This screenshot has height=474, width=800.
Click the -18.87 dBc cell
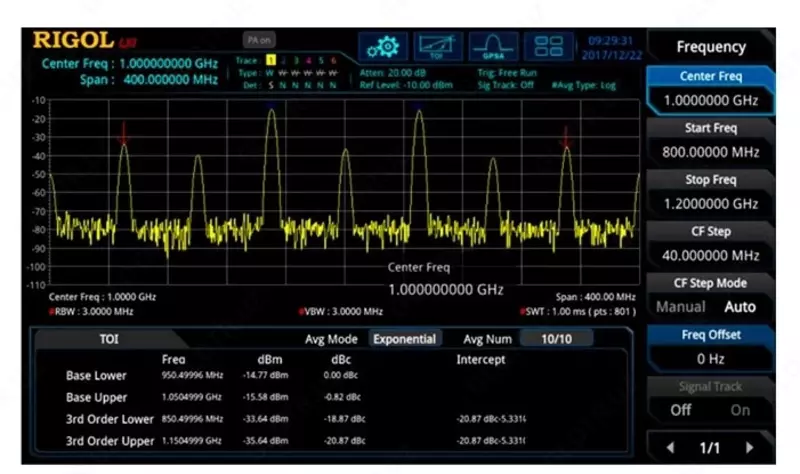click(x=344, y=419)
